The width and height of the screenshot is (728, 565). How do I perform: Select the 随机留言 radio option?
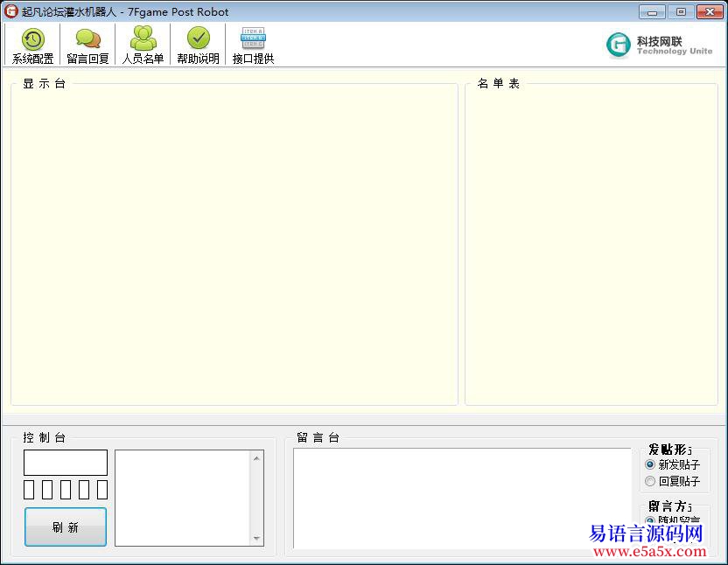pyautogui.click(x=650, y=520)
